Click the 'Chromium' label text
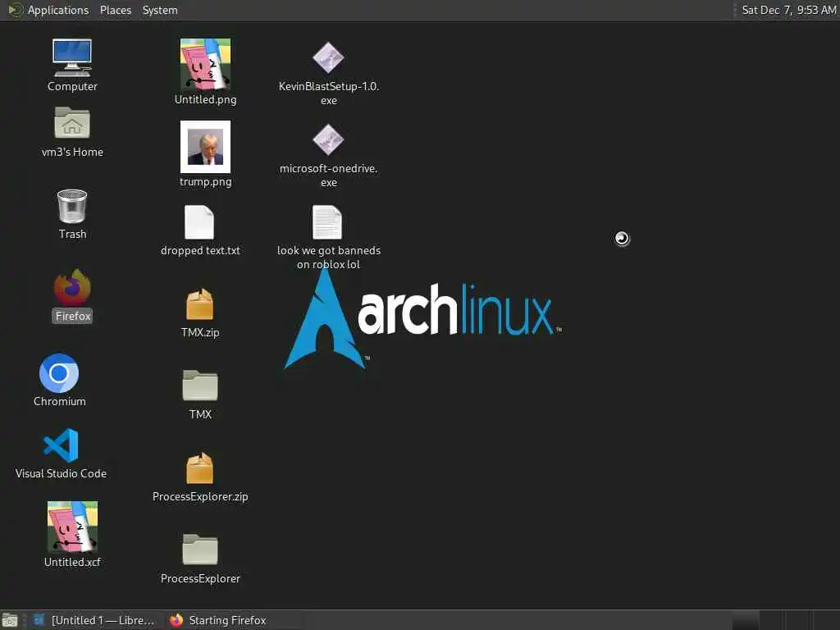 [x=59, y=401]
